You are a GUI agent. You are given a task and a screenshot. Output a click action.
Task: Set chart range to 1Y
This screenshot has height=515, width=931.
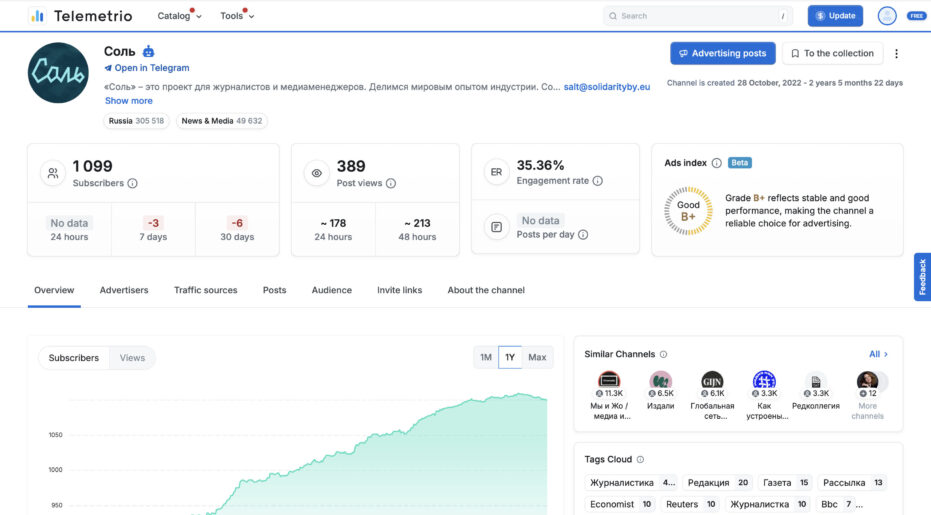(x=510, y=358)
